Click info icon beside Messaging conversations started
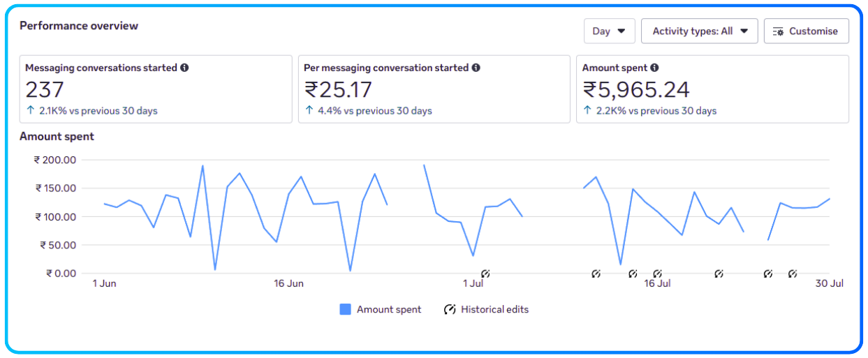The width and height of the screenshot is (868, 358). 184,68
